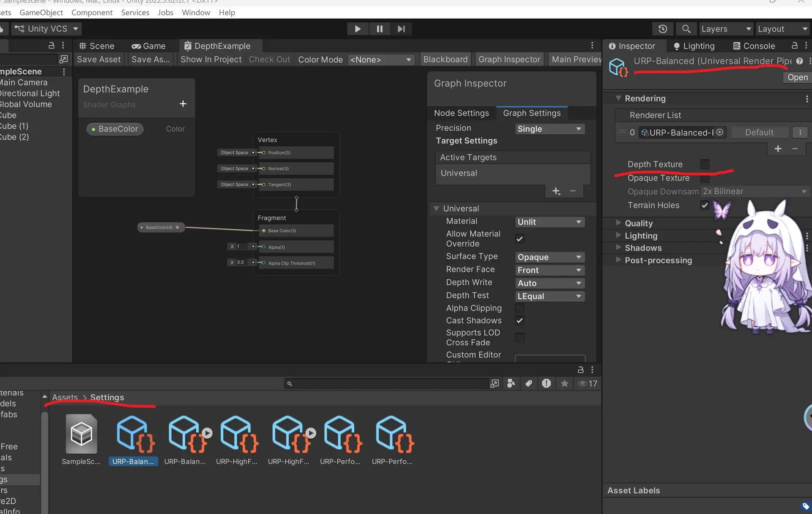Screen dimensions: 812x514
Task: Enable the Depth Texture checkbox
Action: tap(705, 164)
